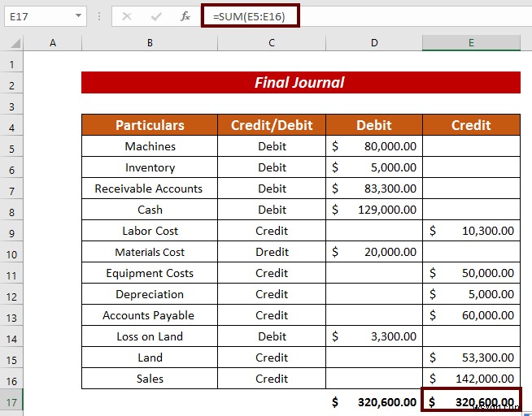The image size is (532, 416).
Task: Select column C header
Action: (x=272, y=43)
